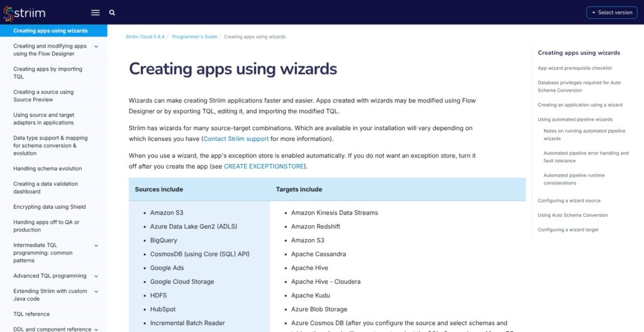Screen dimensions: 644x332
Task: Click Google Cloud Storage source entry
Action: (x=182, y=282)
